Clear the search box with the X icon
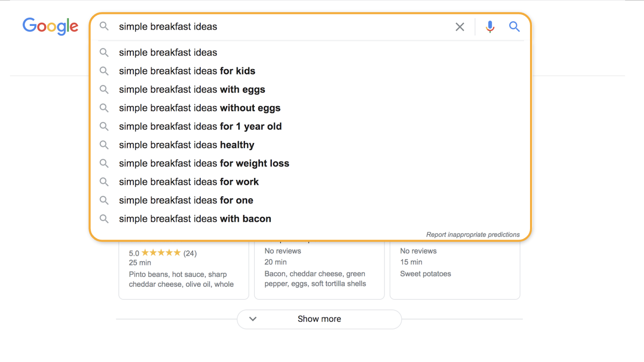 point(460,27)
